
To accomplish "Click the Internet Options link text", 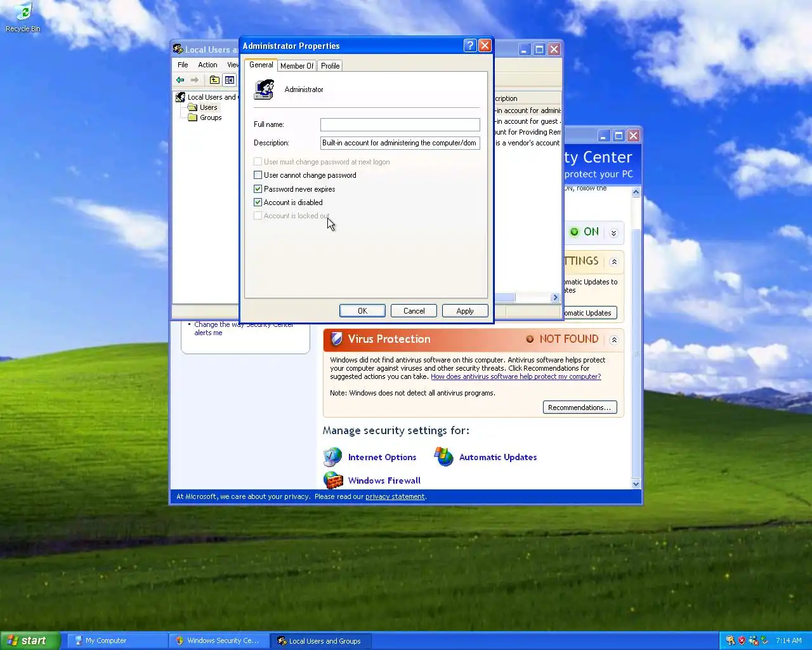I will (382, 457).
